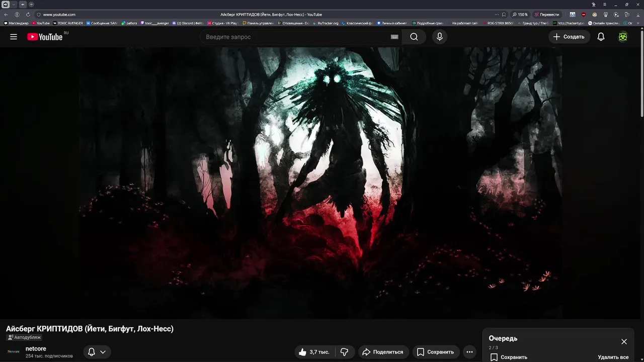Open the Мессенджер bookmark

coord(16,23)
